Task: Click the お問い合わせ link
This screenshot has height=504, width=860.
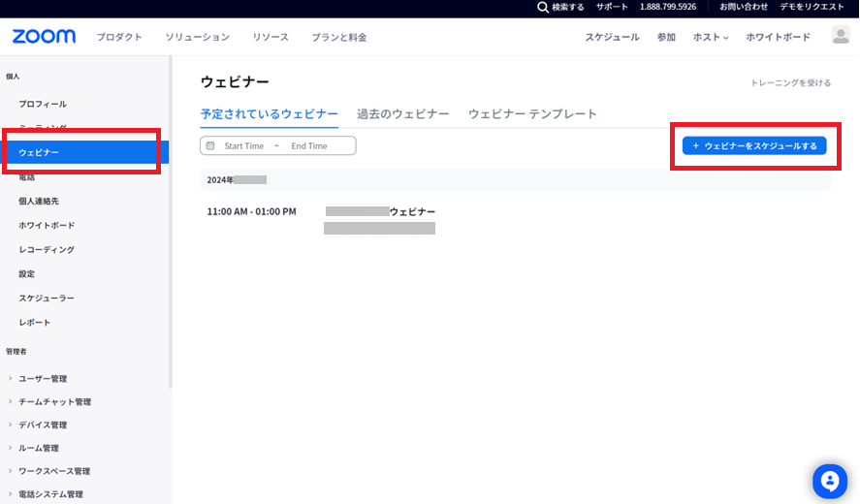Action: point(744,7)
